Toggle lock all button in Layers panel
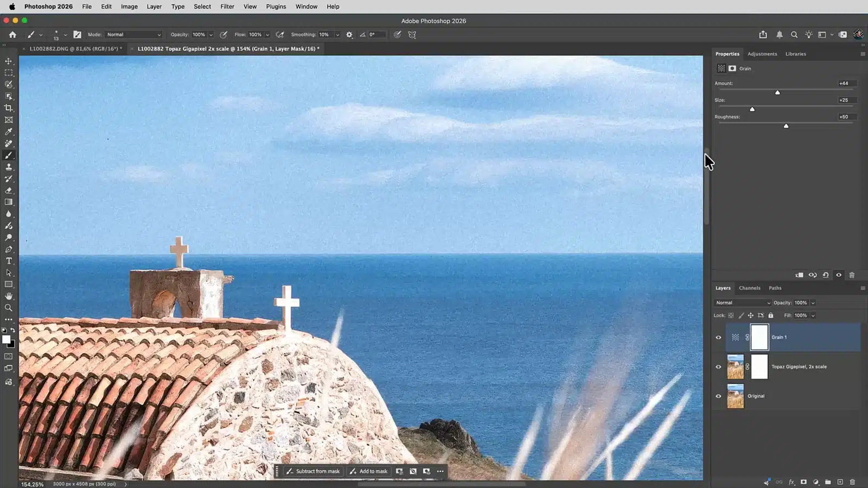 pyautogui.click(x=770, y=315)
